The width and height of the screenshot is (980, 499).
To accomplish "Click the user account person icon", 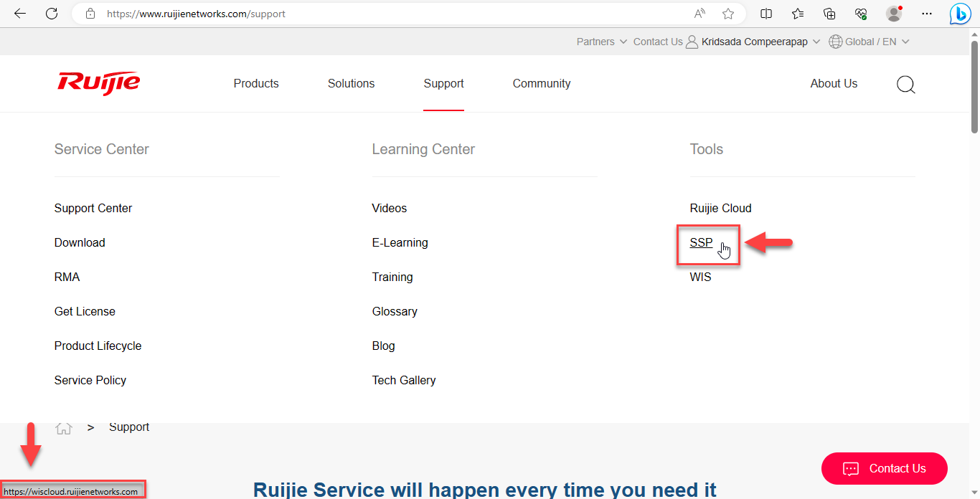I will (x=692, y=42).
